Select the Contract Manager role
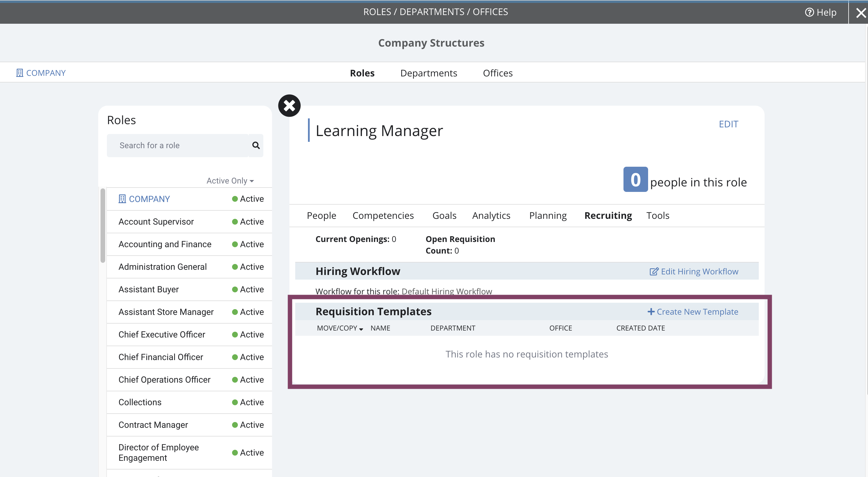Screen dimensions: 868x477 189,425
